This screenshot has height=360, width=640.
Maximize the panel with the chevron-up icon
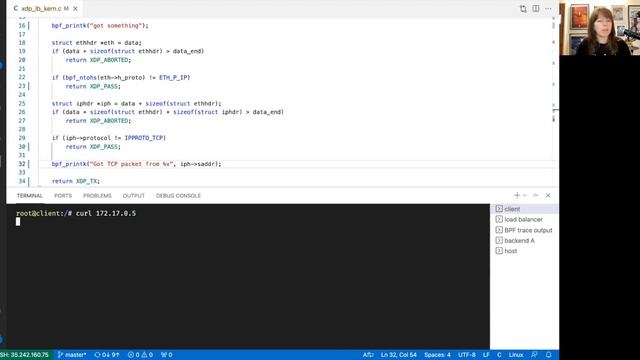[x=536, y=196]
